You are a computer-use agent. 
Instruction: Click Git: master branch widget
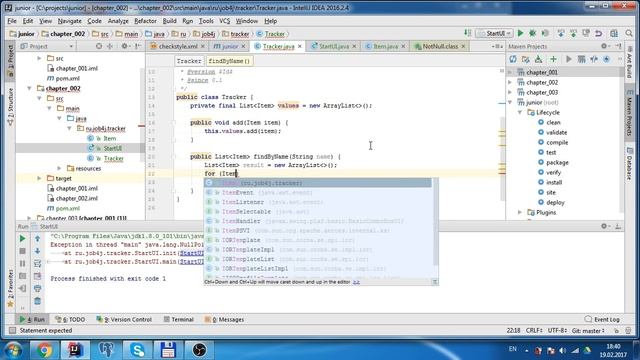(x=588, y=331)
